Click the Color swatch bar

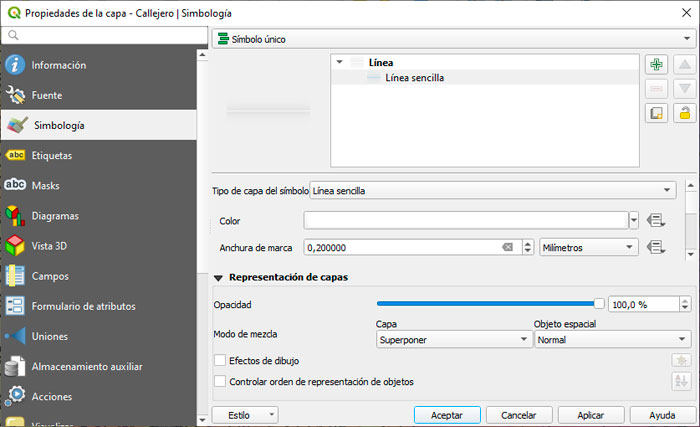466,220
